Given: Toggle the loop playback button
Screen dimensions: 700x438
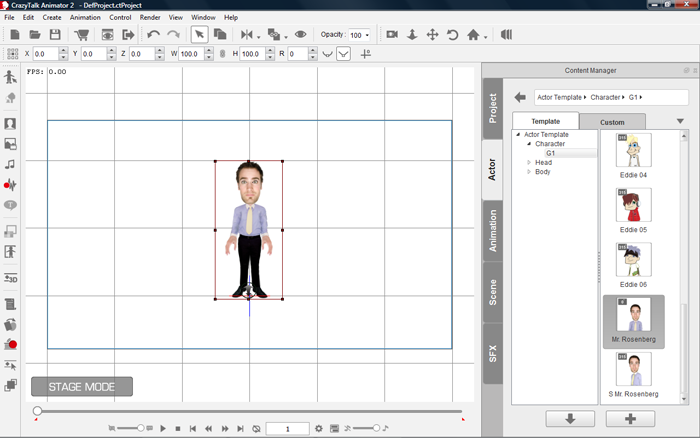Looking at the screenshot, I should pyautogui.click(x=256, y=429).
